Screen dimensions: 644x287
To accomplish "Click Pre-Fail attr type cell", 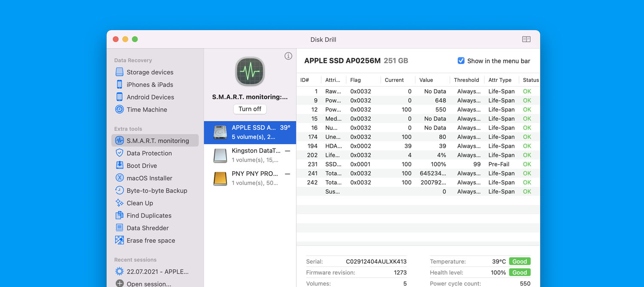I will click(499, 164).
